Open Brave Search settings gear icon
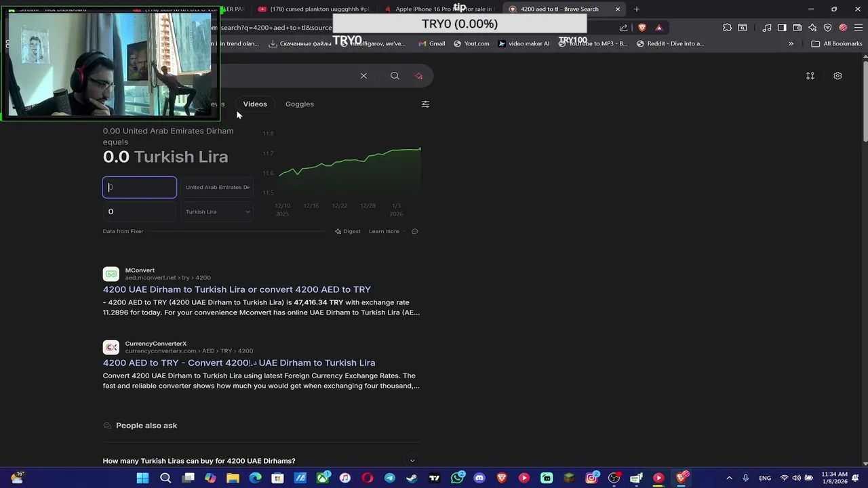This screenshot has width=868, height=488. coord(837,76)
